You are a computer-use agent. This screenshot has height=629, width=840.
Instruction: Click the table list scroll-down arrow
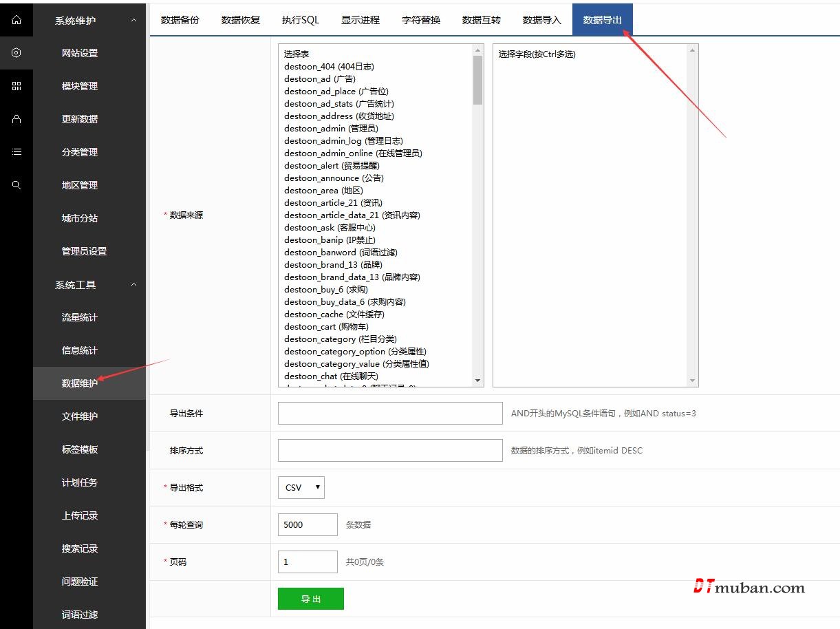pos(478,381)
